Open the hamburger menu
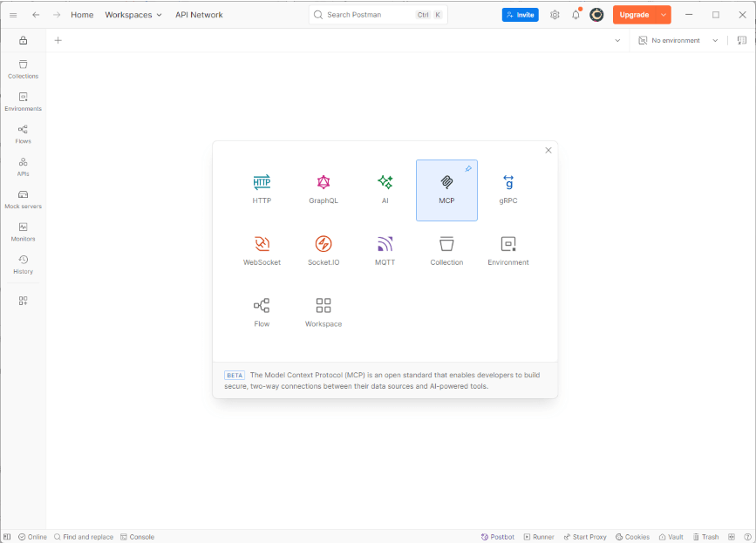The height and width of the screenshot is (543, 756). click(13, 15)
